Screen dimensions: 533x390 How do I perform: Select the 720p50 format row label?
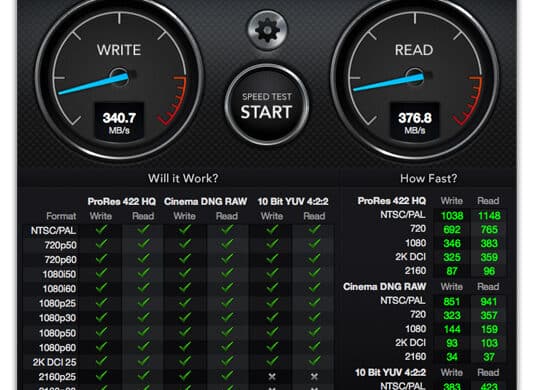(61, 245)
